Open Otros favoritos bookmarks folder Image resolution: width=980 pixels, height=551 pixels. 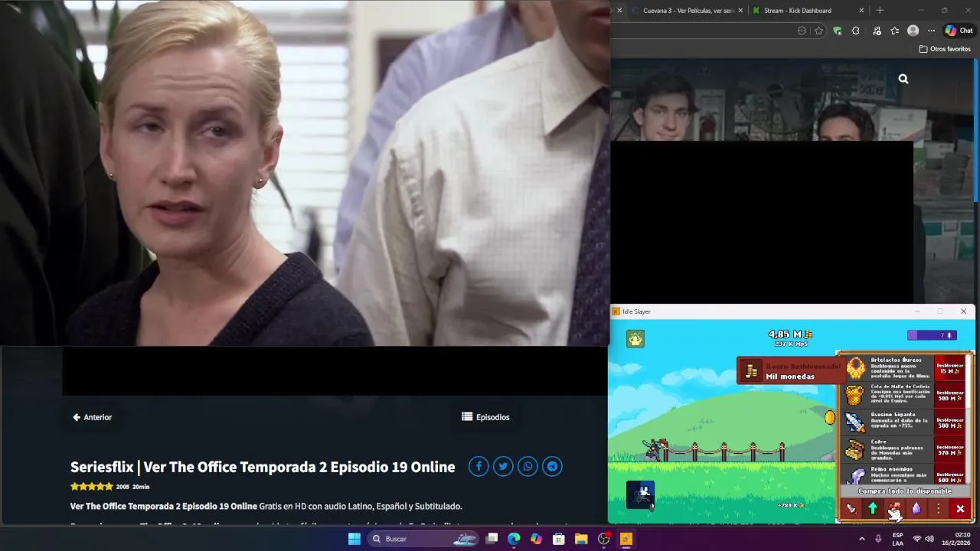[x=945, y=49]
